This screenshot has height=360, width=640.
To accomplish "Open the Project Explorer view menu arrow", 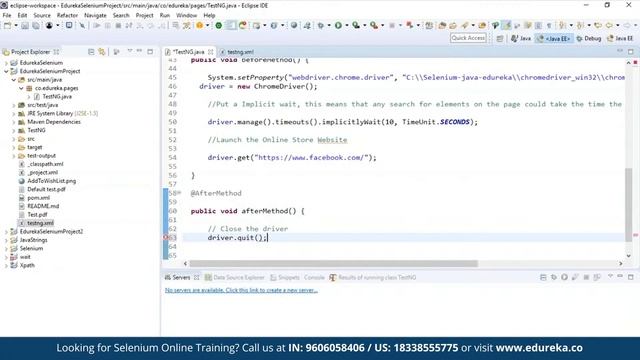I will coord(129,51).
